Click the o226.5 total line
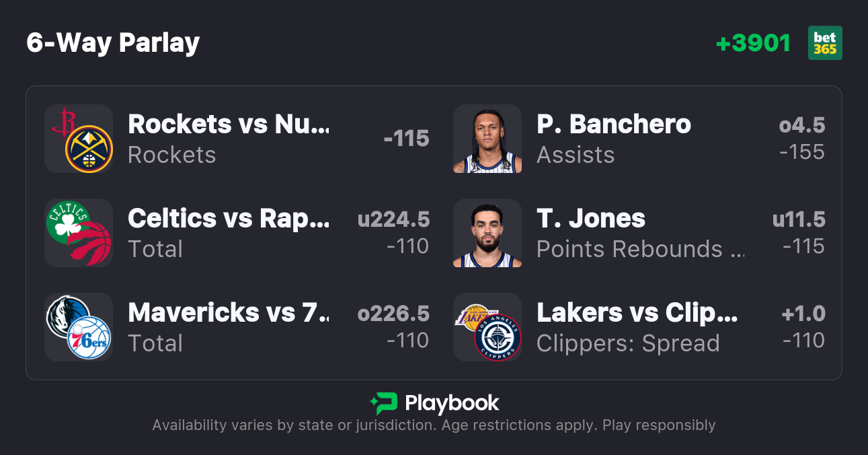The image size is (868, 455). [x=393, y=314]
